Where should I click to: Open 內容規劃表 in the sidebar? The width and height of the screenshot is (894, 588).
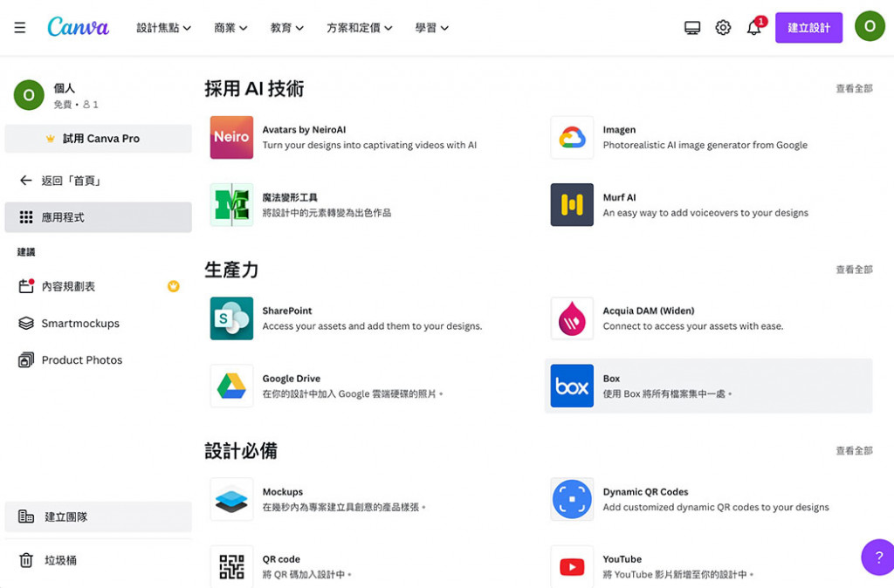[98, 286]
